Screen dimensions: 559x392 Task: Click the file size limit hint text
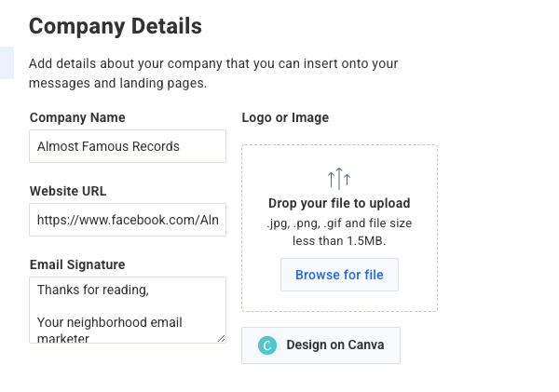(x=339, y=232)
